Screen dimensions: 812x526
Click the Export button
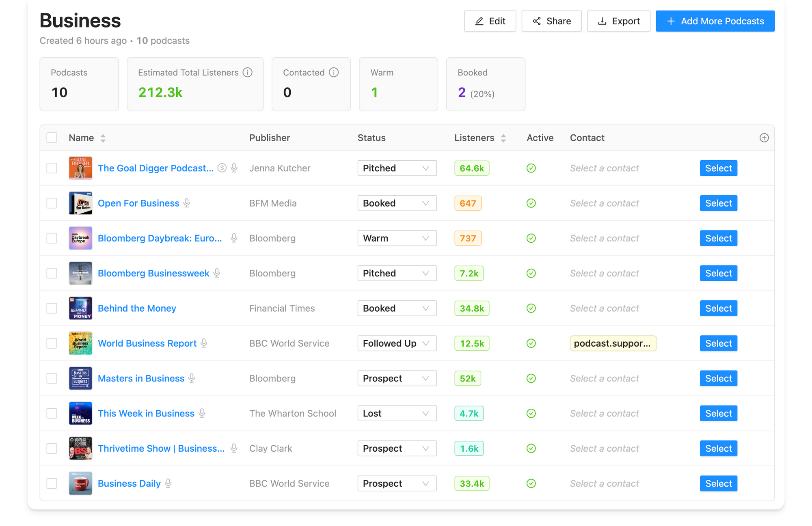pyautogui.click(x=618, y=21)
